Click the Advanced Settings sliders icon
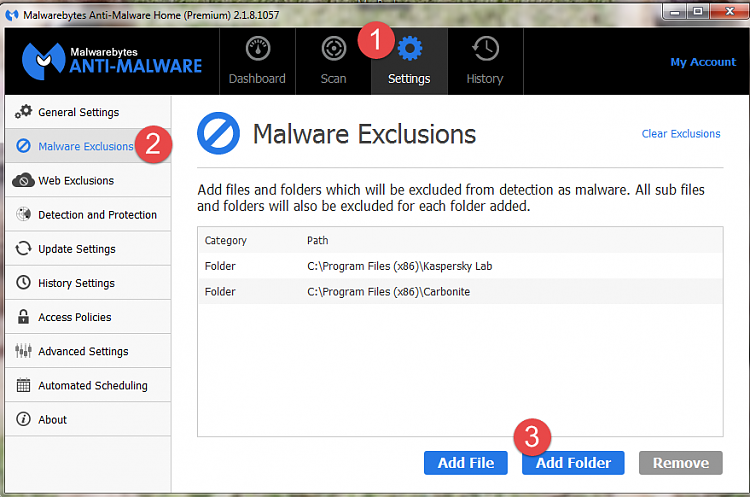The height and width of the screenshot is (497, 750). 23,351
